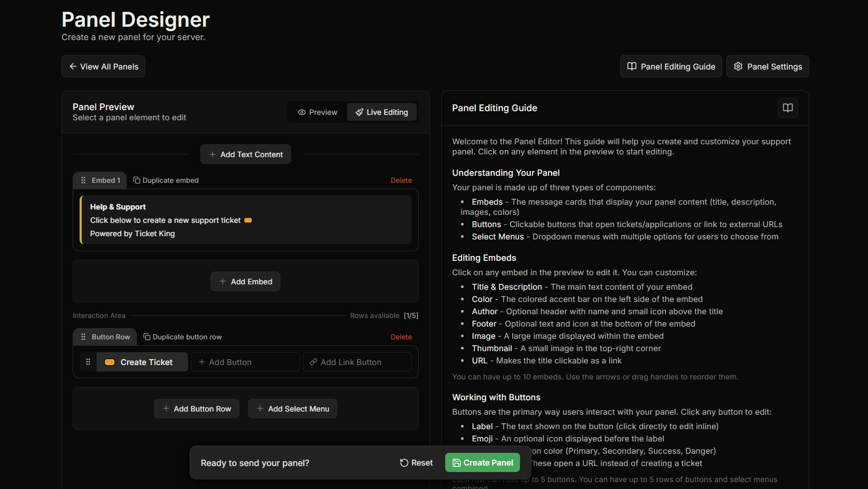The image size is (868, 489).
Task: Select the Powered by Ticket King footer
Action: (132, 234)
